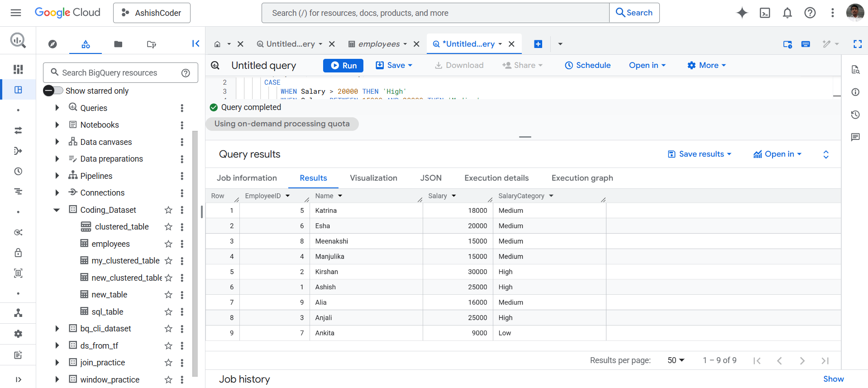868x388 pixels.
Task: Star the sql_table table
Action: (168, 312)
